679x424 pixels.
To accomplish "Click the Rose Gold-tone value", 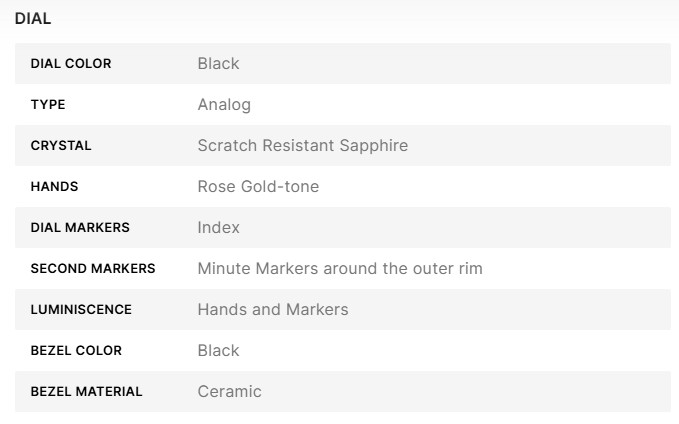I will (x=258, y=187).
